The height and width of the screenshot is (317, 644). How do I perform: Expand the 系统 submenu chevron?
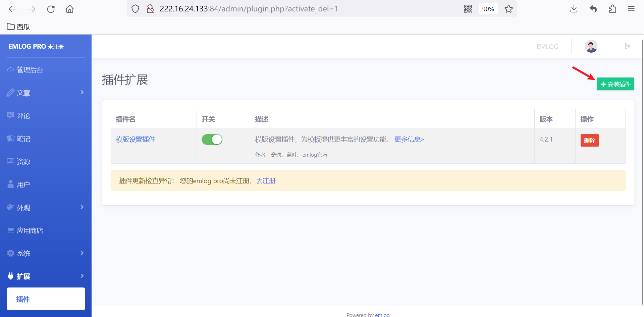pos(82,253)
